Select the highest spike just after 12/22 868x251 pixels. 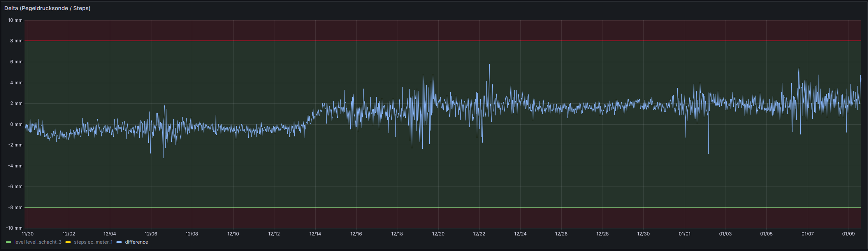[x=489, y=65]
